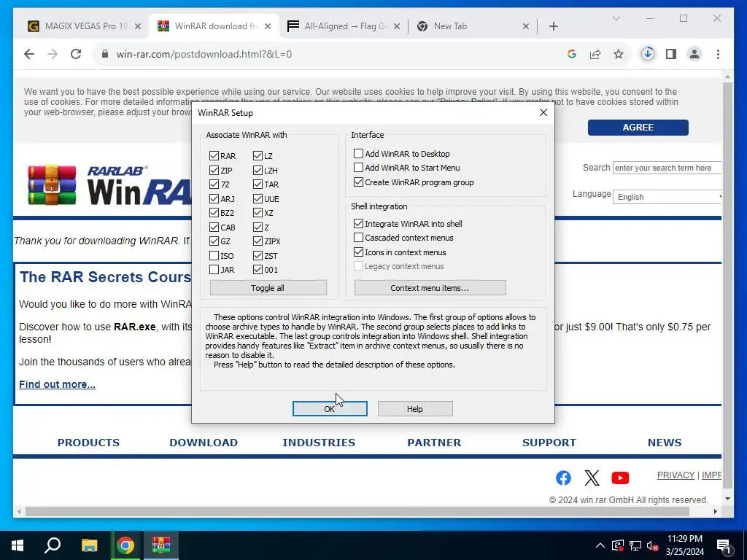Uncheck the ZIPX association checkbox

coord(258,241)
